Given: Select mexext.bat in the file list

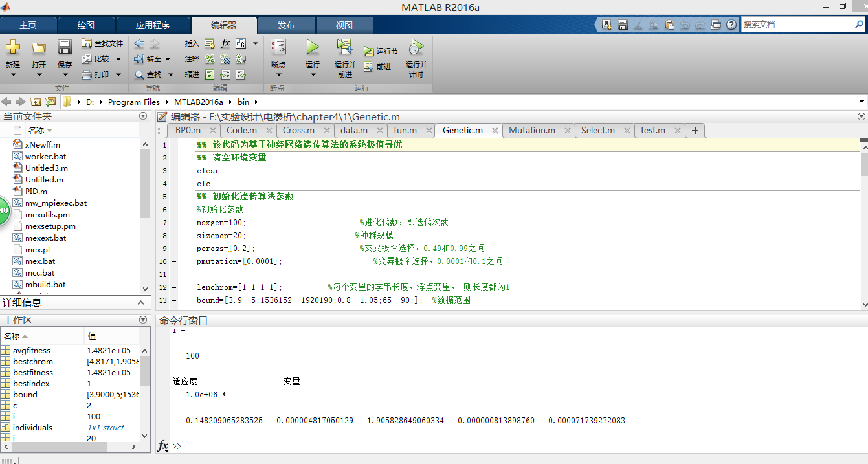Looking at the screenshot, I should (x=45, y=238).
